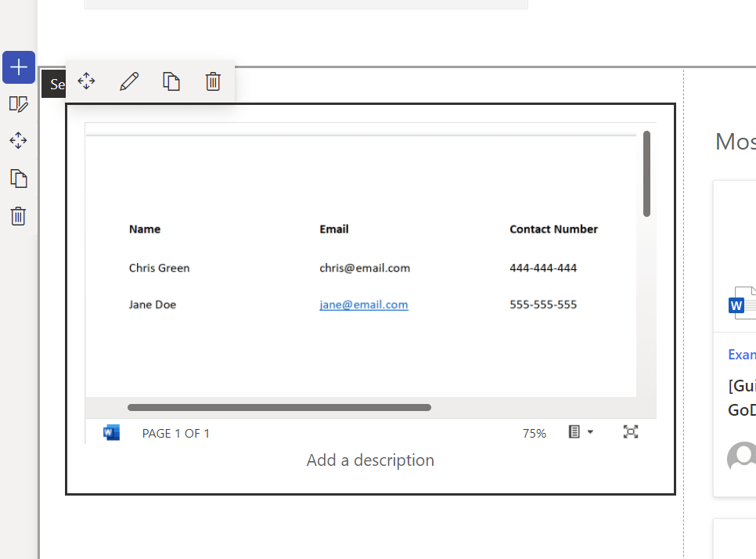Select the 555-555-555 cell
The width and height of the screenshot is (756, 559).
[543, 305]
